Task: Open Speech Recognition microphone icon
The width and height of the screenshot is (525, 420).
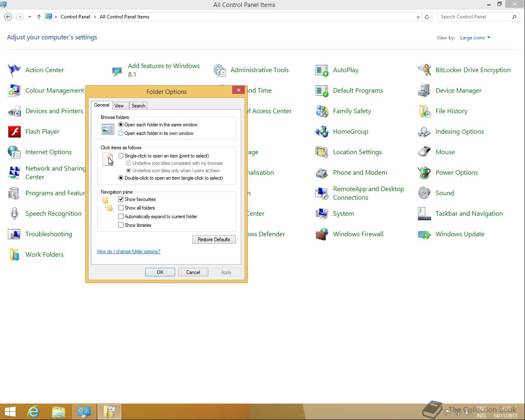Action: point(14,214)
